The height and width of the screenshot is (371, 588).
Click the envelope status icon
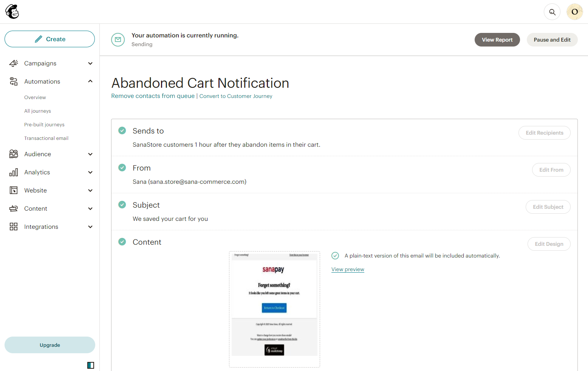point(118,40)
